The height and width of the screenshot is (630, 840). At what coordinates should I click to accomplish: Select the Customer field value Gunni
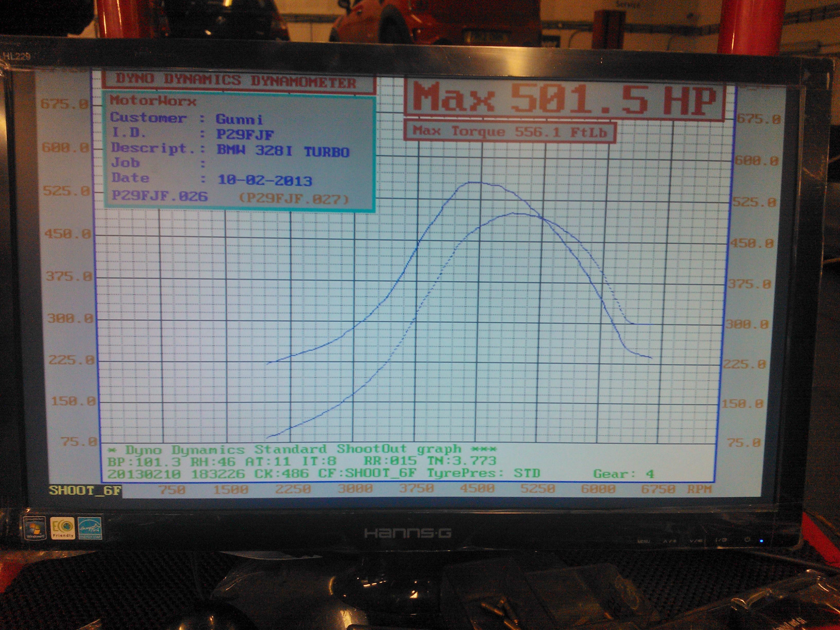click(x=239, y=119)
